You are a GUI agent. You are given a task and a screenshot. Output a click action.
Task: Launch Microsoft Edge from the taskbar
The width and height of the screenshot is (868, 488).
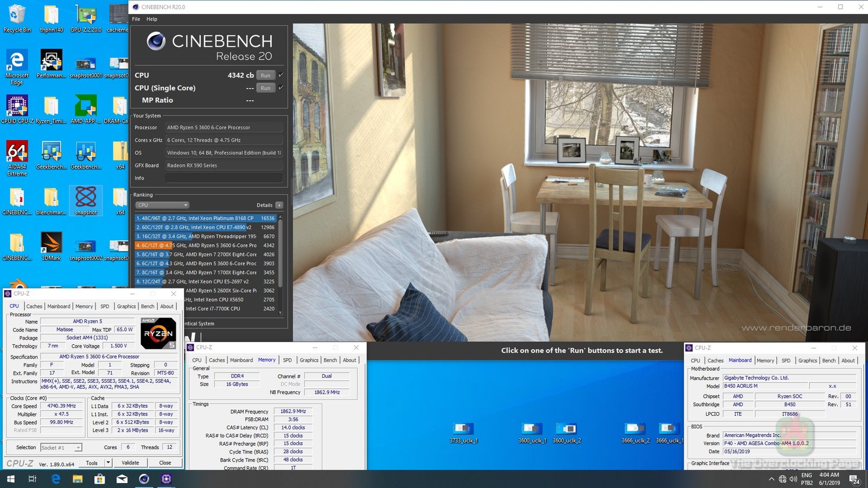pyautogui.click(x=55, y=479)
